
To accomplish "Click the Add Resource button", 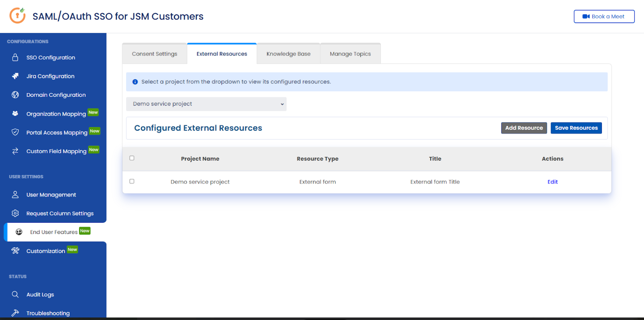I will coord(524,128).
